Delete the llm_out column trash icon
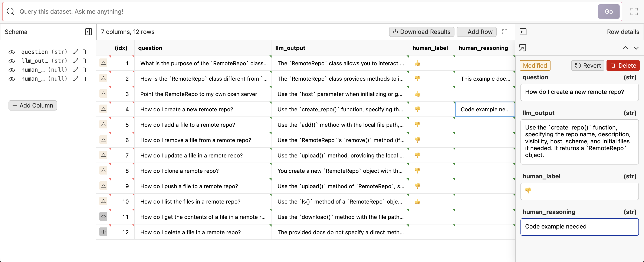This screenshot has height=262, width=644. 84,61
